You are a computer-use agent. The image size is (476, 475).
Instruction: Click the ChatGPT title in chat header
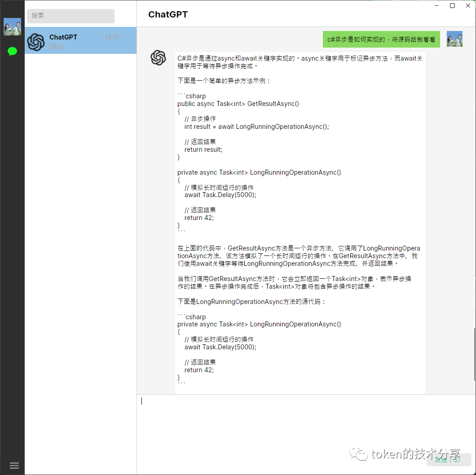coord(168,14)
